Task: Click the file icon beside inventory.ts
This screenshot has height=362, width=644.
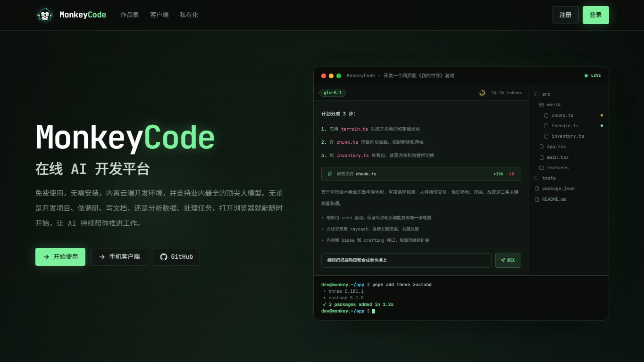Action: [546, 136]
